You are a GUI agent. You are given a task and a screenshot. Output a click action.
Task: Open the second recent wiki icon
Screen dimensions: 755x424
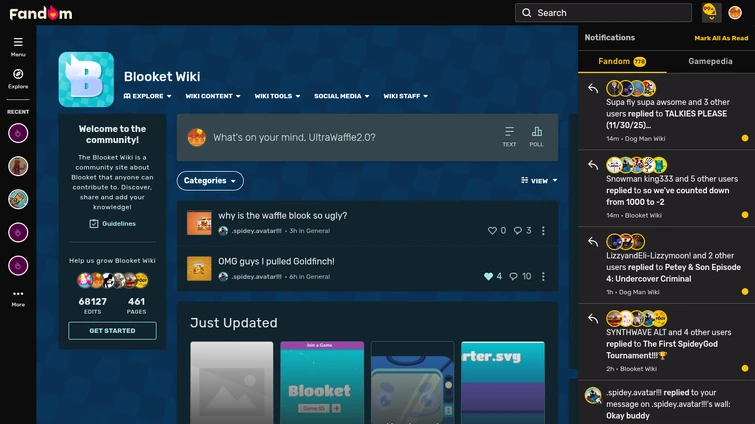[18, 166]
